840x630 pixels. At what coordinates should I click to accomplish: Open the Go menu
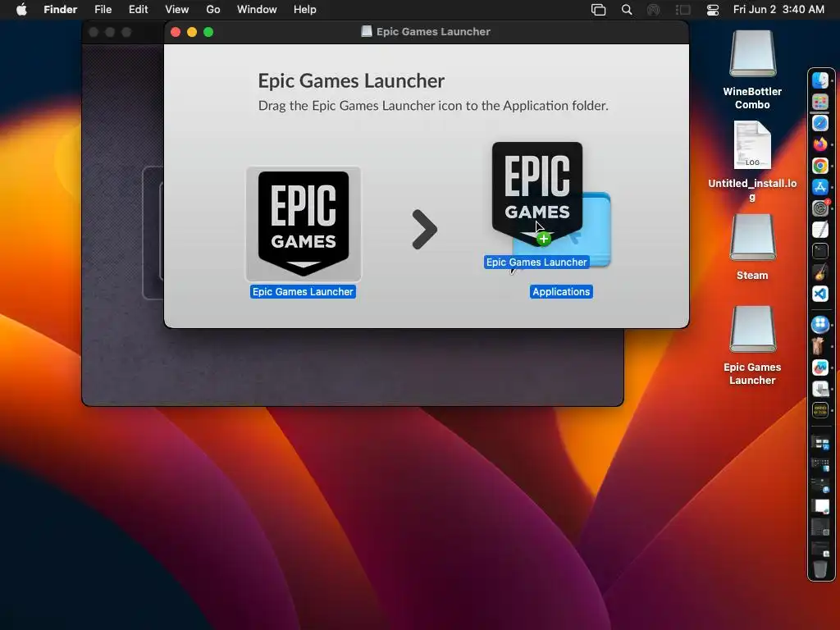click(213, 10)
